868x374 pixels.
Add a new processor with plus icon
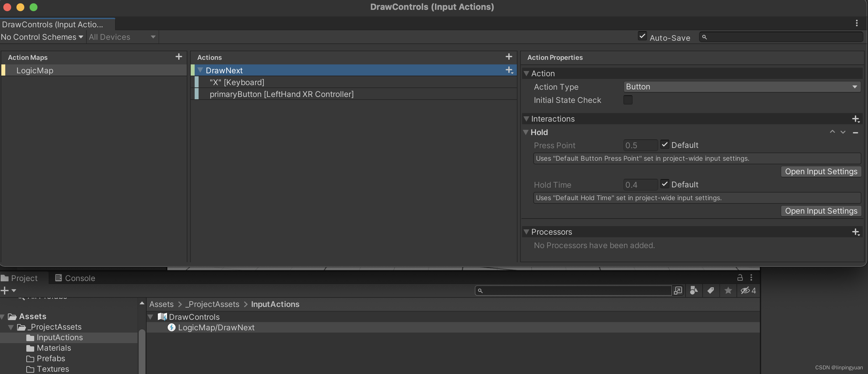pyautogui.click(x=855, y=232)
